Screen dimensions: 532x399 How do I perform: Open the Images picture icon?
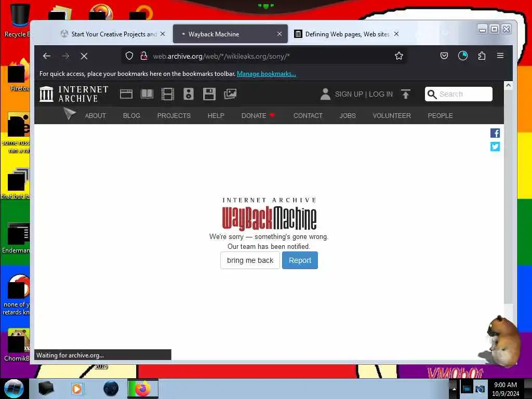point(230,94)
